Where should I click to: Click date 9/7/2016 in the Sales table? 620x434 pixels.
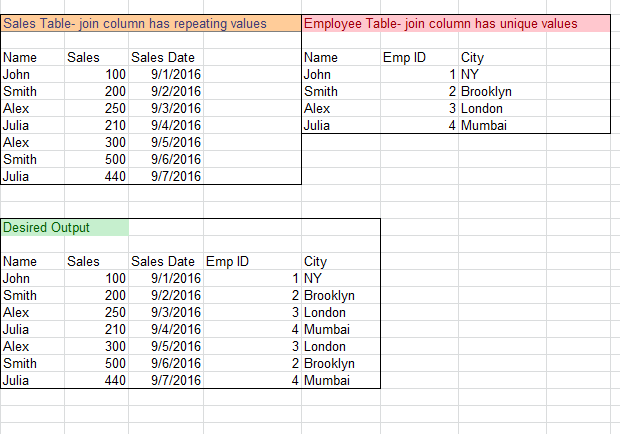(177, 176)
